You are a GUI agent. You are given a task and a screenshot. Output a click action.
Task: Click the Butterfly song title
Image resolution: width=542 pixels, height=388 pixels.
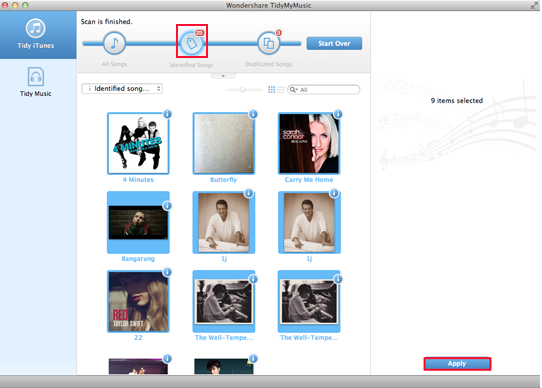224,180
